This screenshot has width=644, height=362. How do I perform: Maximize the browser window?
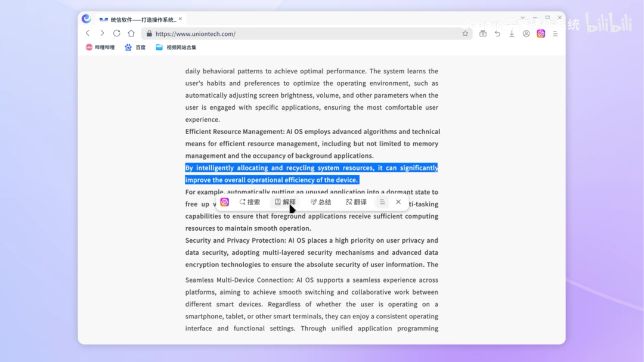pyautogui.click(x=547, y=18)
